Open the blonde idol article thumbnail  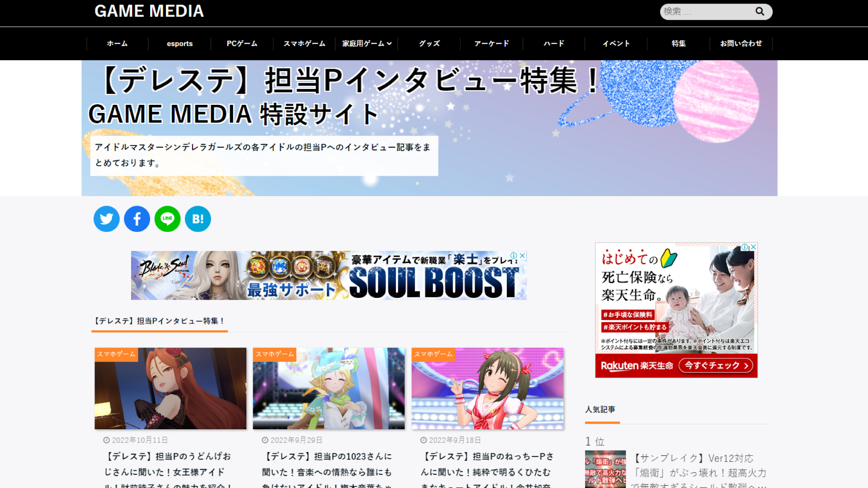(x=329, y=389)
